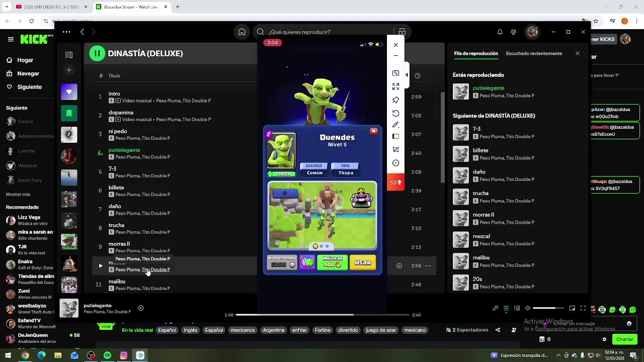Click the red SD quality button
This screenshot has width=644, height=362.
[396, 182]
